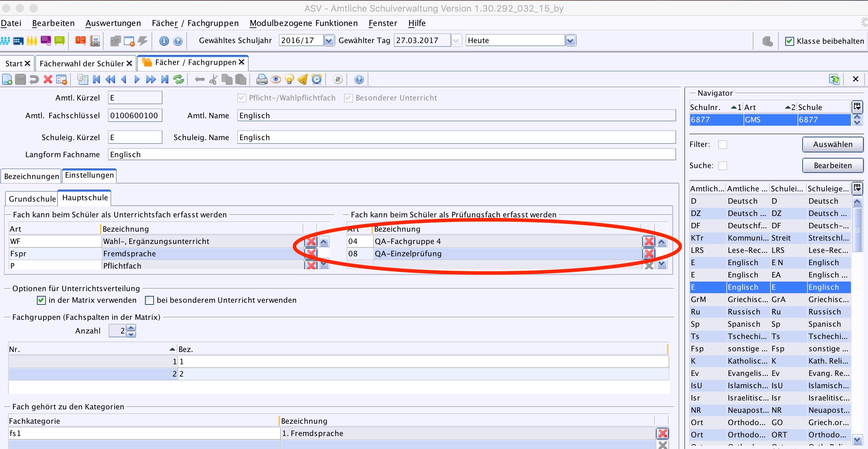This screenshot has height=449, width=868.
Task: Select the 6877 GMS school row
Action: 770,120
